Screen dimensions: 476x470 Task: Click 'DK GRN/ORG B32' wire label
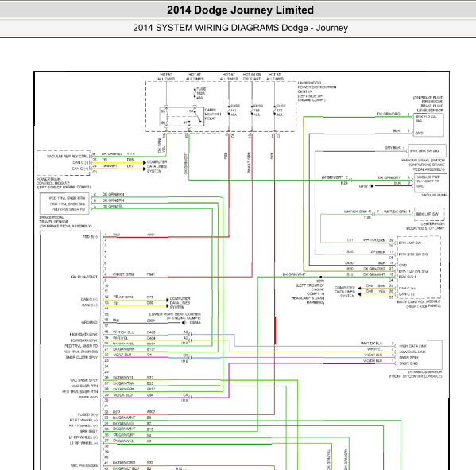click(x=133, y=463)
